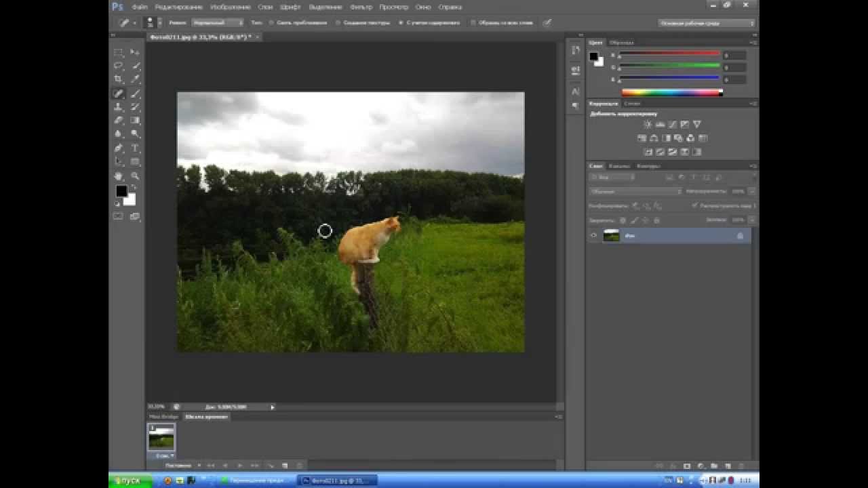Select the Rectangular Marquee tool

pos(119,52)
